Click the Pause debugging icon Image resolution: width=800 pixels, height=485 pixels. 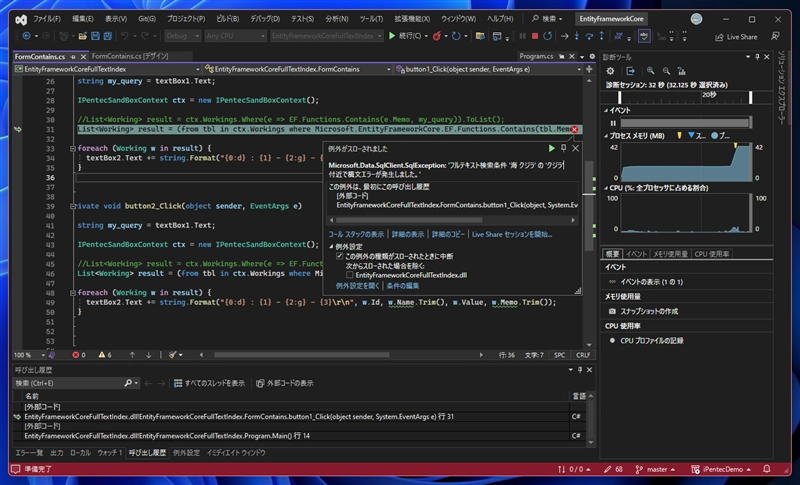[522, 36]
